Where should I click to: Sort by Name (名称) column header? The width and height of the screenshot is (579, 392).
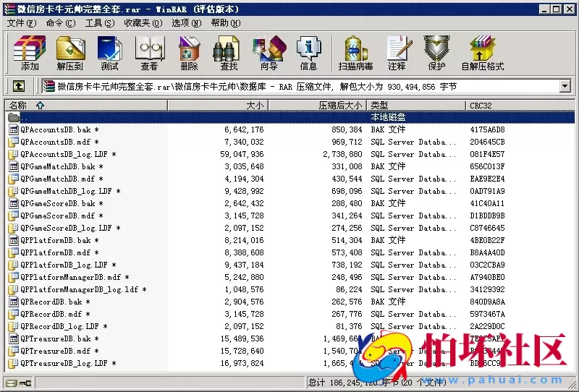(x=85, y=105)
